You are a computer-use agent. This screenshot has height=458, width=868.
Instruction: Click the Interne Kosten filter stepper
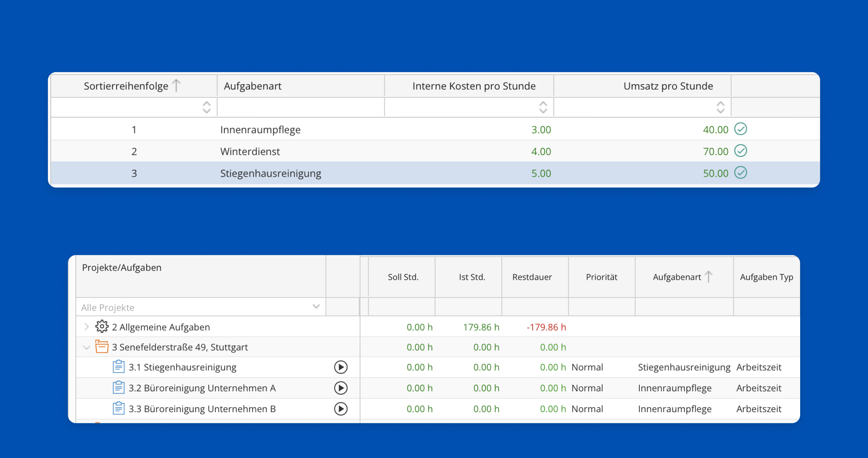click(x=543, y=107)
